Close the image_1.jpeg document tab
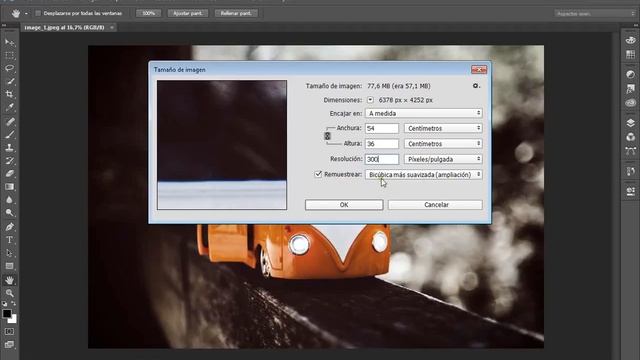The height and width of the screenshot is (360, 640). point(111,27)
